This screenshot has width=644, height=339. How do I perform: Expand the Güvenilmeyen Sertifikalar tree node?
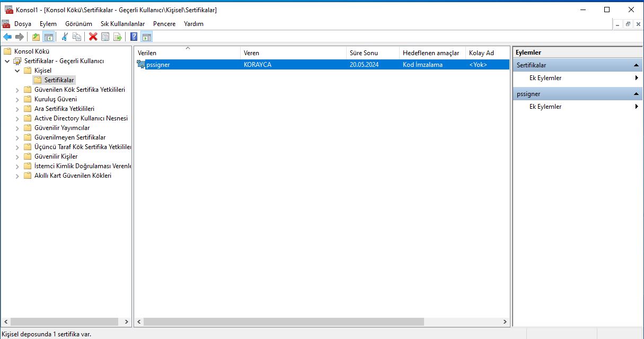[x=17, y=137]
